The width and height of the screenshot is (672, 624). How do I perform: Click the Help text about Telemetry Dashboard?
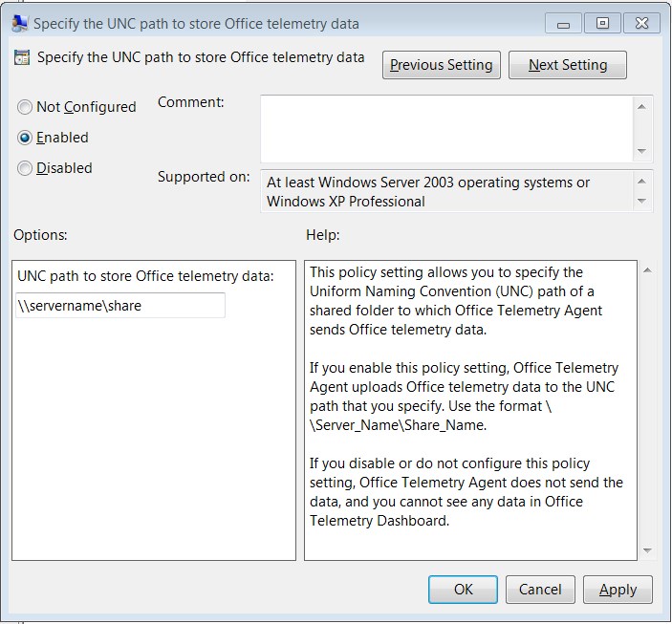pos(466,492)
